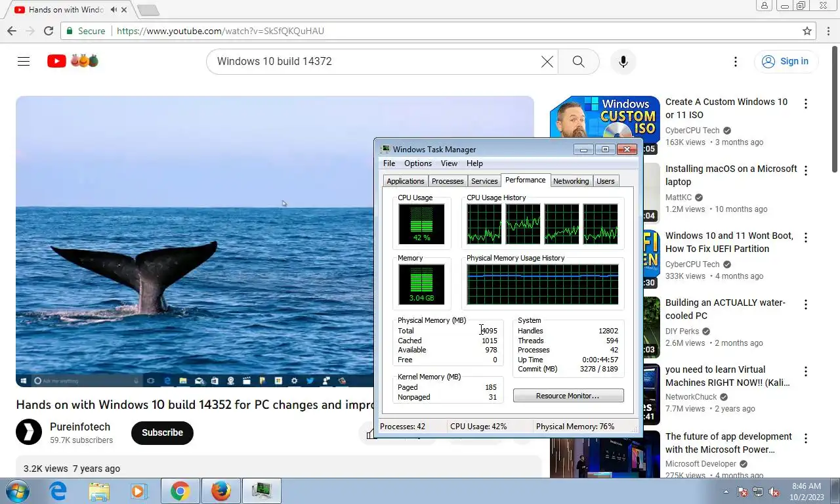Image resolution: width=840 pixels, height=504 pixels.
Task: Open options for 'Windows 10 and 11 Wont Boot'
Action: [806, 238]
